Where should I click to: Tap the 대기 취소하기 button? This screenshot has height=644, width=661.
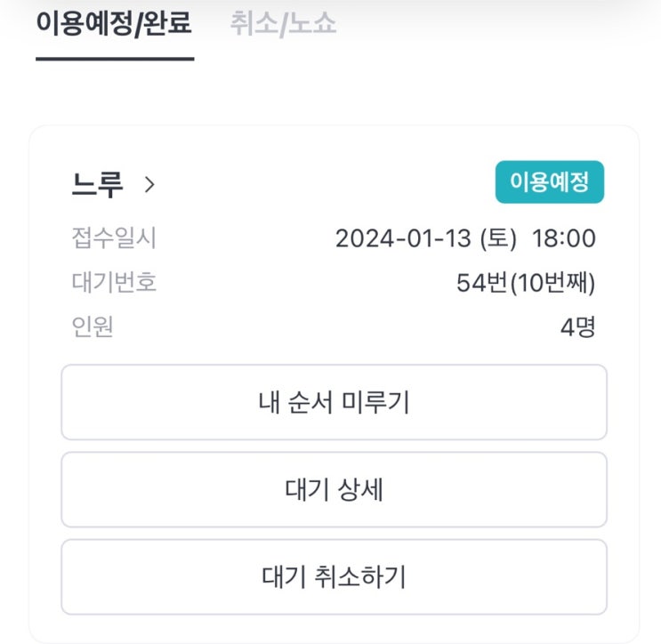[334, 577]
